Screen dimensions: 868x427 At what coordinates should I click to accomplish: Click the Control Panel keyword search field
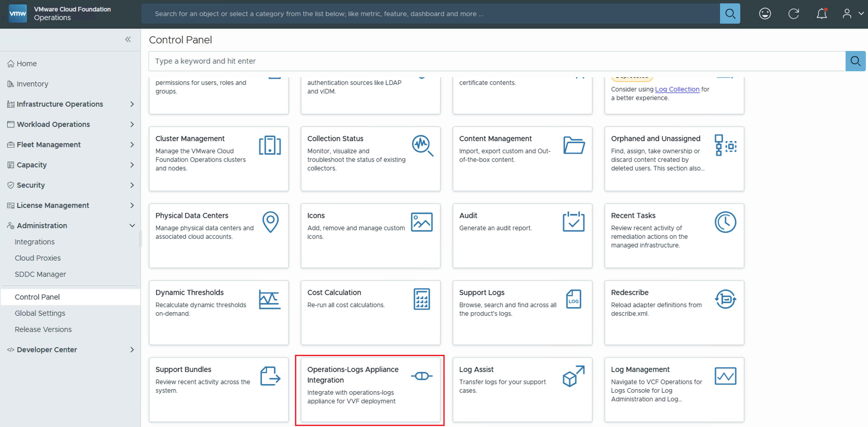(497, 61)
